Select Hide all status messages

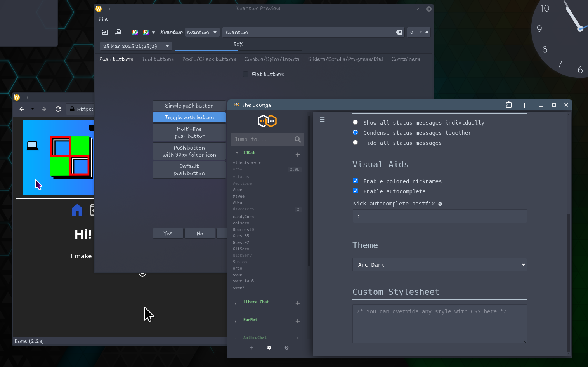point(355,143)
